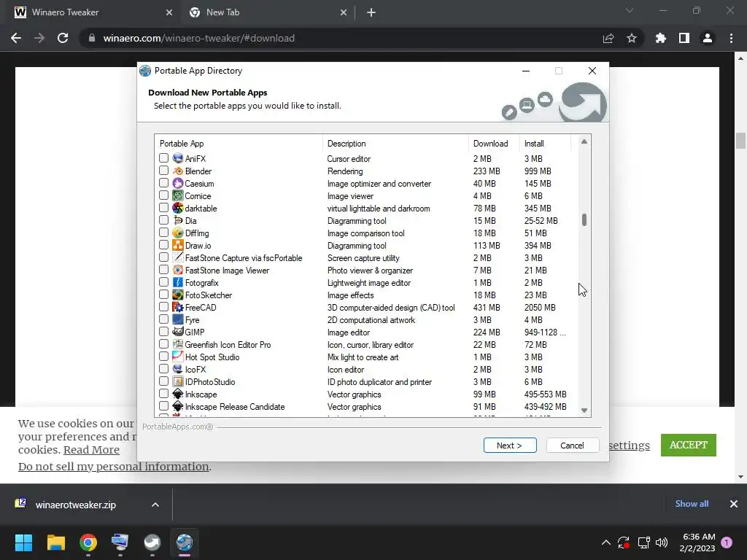Bookmark this page with the star icon
Viewport: 747px width, 560px height.
click(632, 38)
